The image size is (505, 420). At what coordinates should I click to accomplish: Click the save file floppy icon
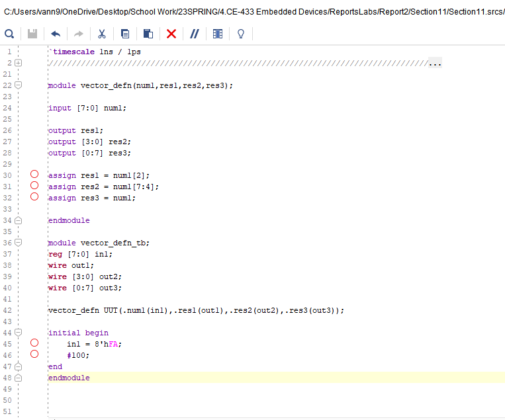[32, 34]
